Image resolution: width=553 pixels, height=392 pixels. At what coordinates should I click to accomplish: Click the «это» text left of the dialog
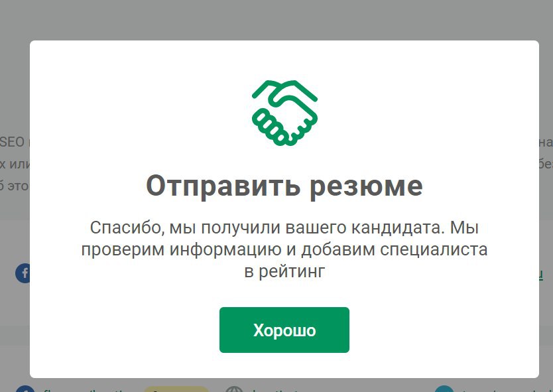click(19, 186)
